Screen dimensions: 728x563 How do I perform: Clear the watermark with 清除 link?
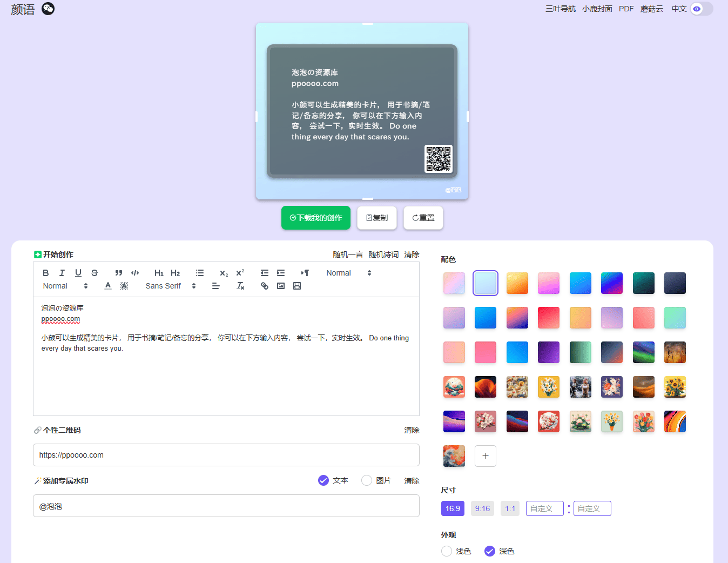[x=412, y=481]
